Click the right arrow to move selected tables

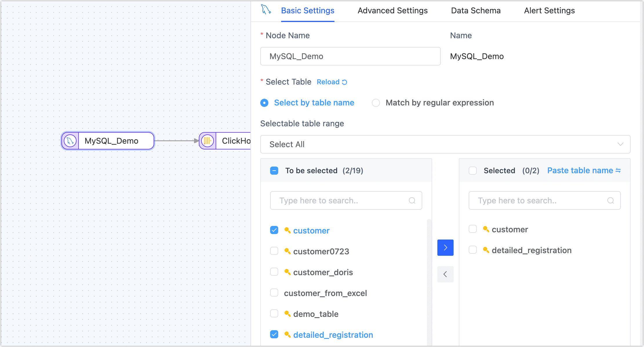point(445,248)
